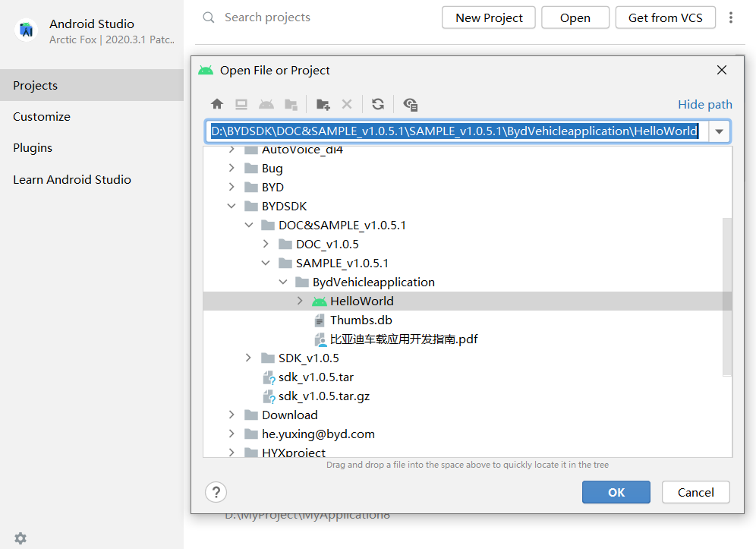The image size is (756, 549).
Task: Open the welcome window more options menu
Action: click(x=731, y=18)
